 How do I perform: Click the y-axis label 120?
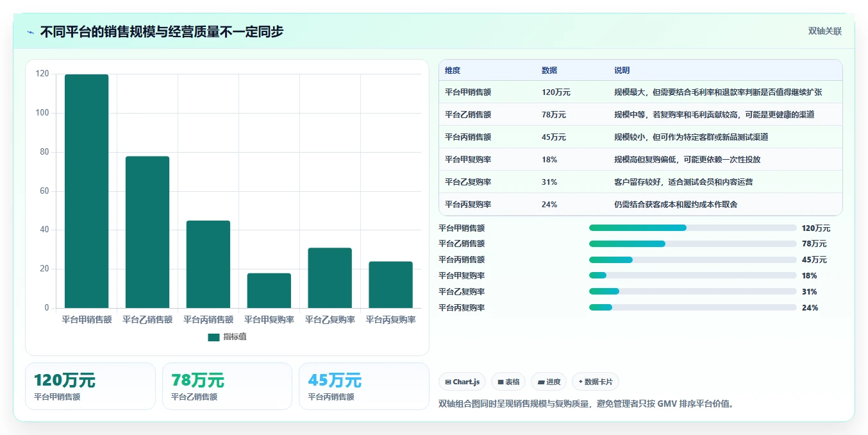pyautogui.click(x=42, y=74)
